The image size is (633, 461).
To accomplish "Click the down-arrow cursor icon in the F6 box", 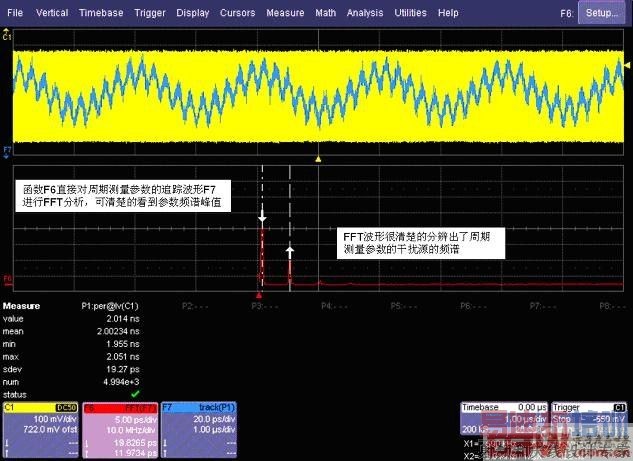I will pos(87,443).
